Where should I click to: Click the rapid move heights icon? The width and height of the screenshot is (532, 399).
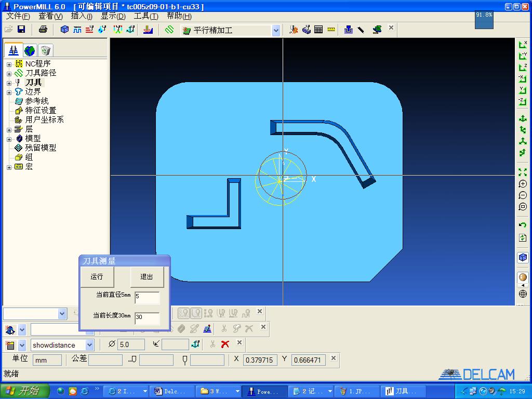coord(77,30)
